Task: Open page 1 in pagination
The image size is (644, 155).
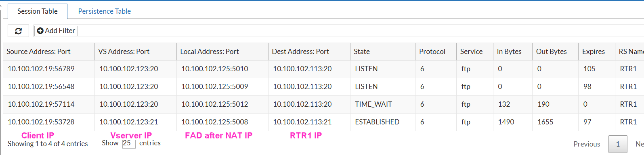Action: pos(618,144)
